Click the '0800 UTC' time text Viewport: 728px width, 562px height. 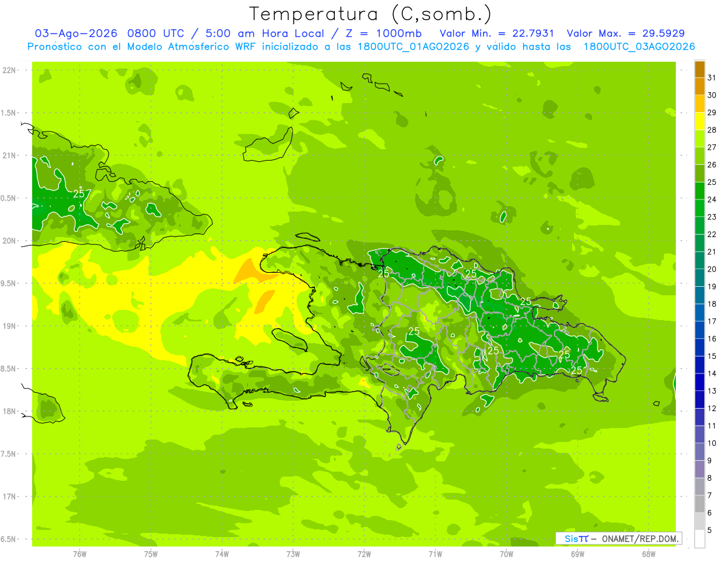158,33
